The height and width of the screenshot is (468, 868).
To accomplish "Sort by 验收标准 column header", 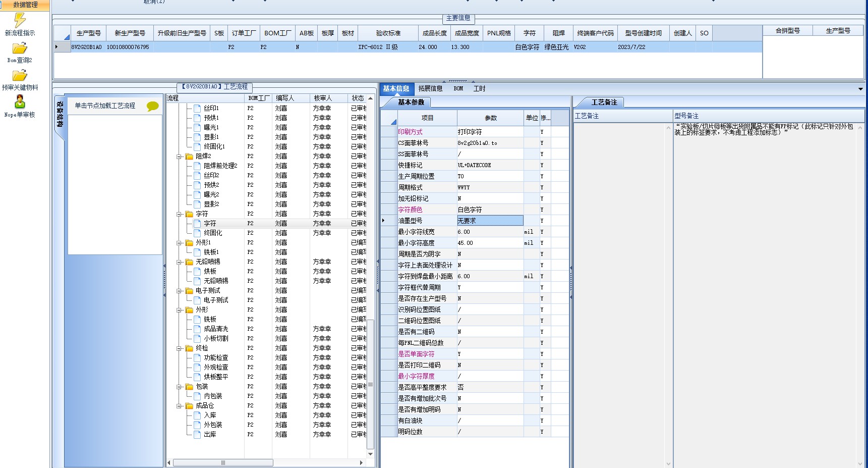I will [x=388, y=33].
